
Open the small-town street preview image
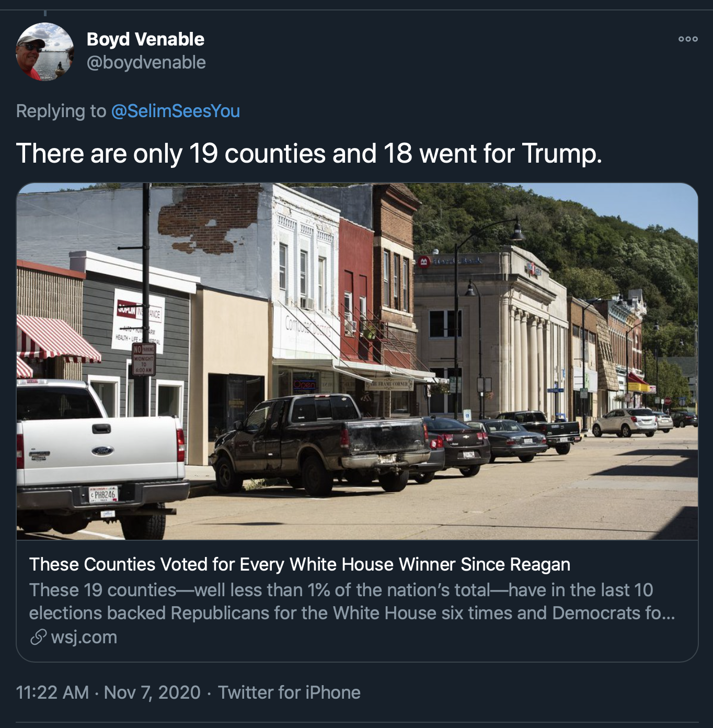pos(357,361)
